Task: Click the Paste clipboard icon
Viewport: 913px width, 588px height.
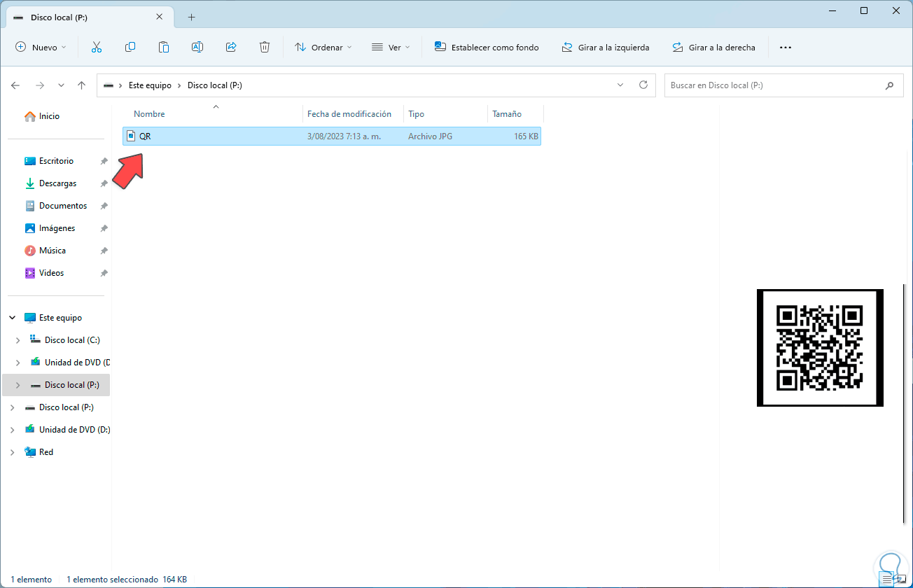Action: click(x=164, y=48)
